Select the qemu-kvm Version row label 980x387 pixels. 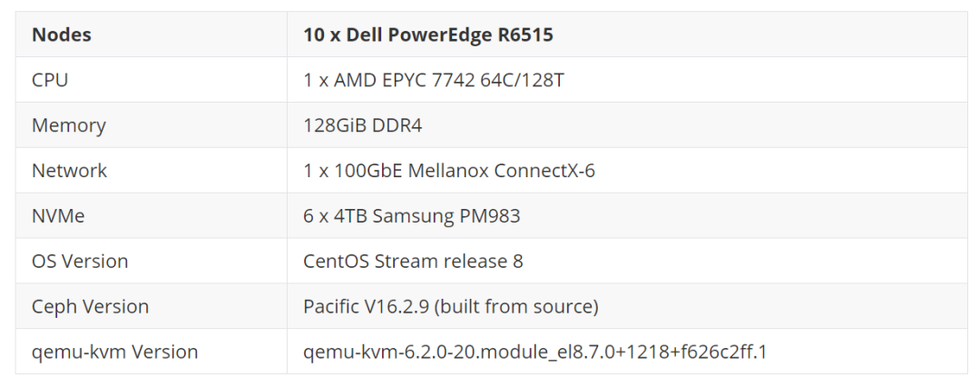point(114,352)
